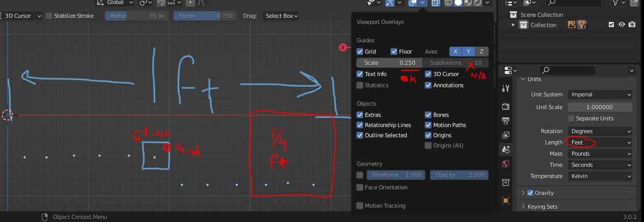Enable the Separate Units checkbox
The width and height of the screenshot is (644, 222).
(x=571, y=118)
